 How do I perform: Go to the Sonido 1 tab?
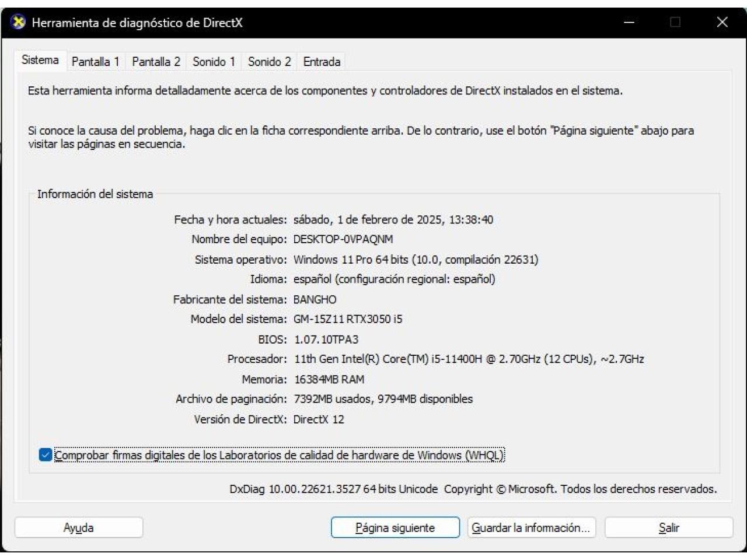214,62
